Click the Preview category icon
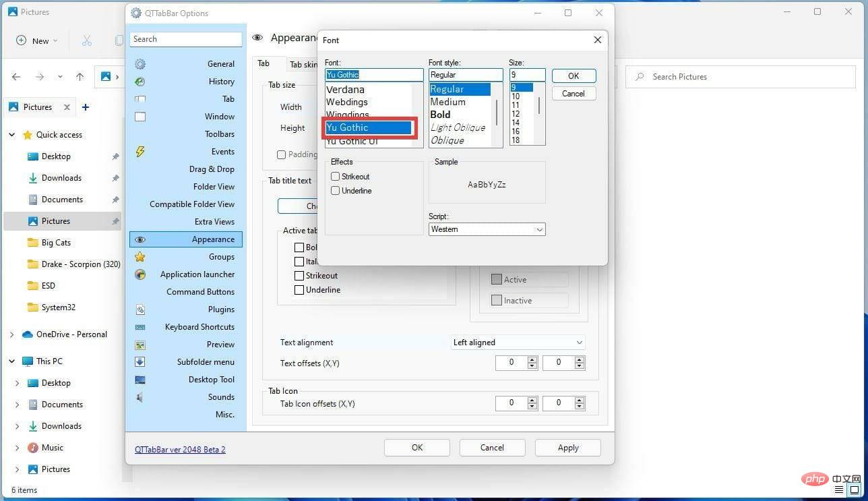The width and height of the screenshot is (868, 501). 140,345
